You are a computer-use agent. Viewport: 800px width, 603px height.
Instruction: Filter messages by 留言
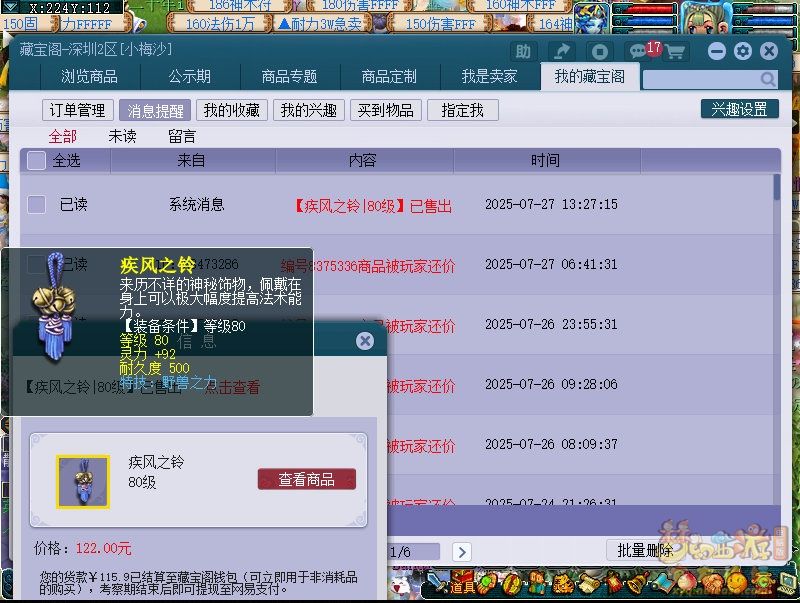(182, 136)
